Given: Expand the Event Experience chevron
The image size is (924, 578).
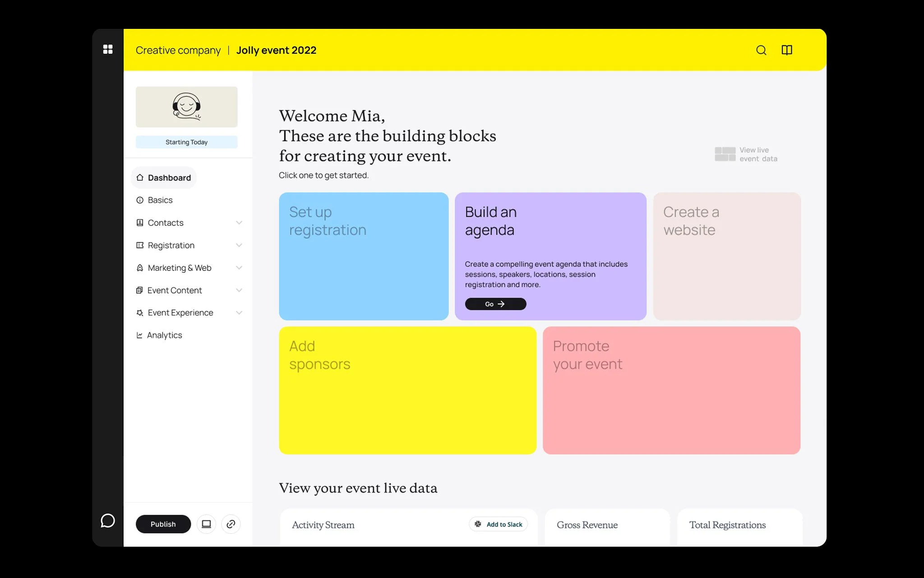Looking at the screenshot, I should pyautogui.click(x=239, y=312).
